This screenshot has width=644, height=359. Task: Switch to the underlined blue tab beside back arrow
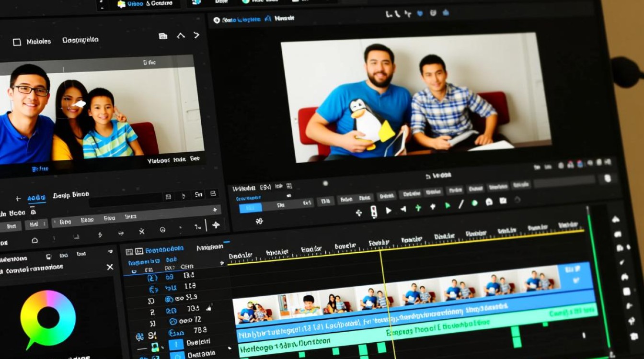(36, 198)
